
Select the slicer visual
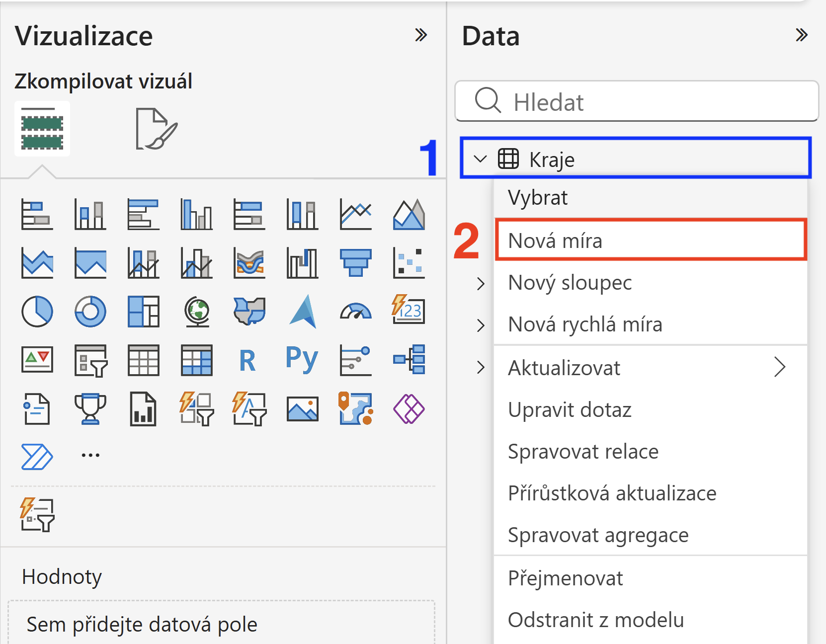(90, 360)
